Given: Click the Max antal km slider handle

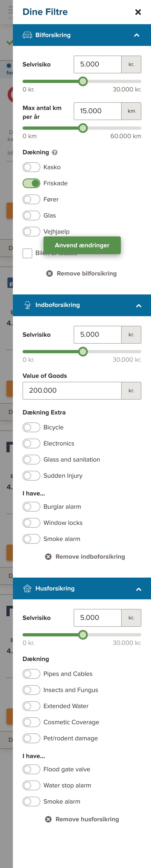Looking at the screenshot, I should 83,128.
